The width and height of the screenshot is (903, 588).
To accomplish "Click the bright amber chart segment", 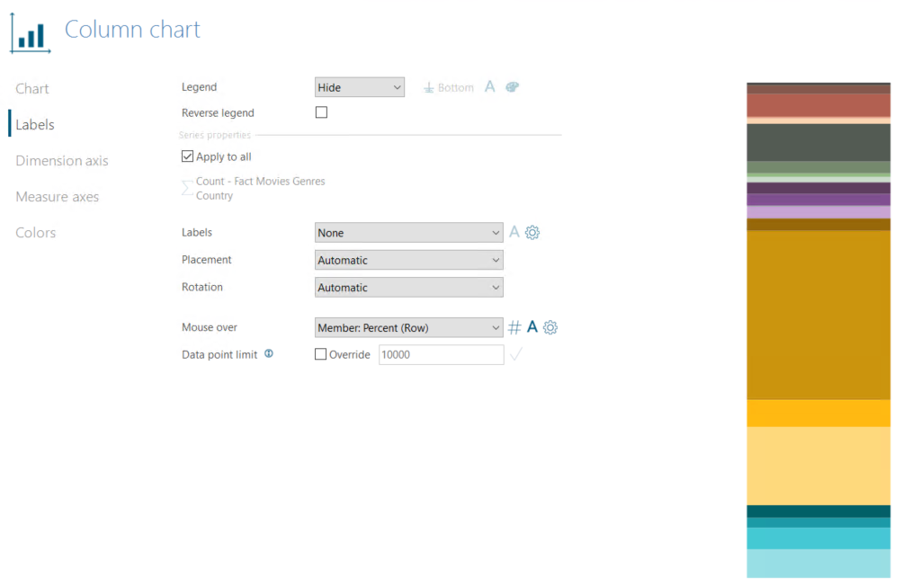I will point(818,414).
